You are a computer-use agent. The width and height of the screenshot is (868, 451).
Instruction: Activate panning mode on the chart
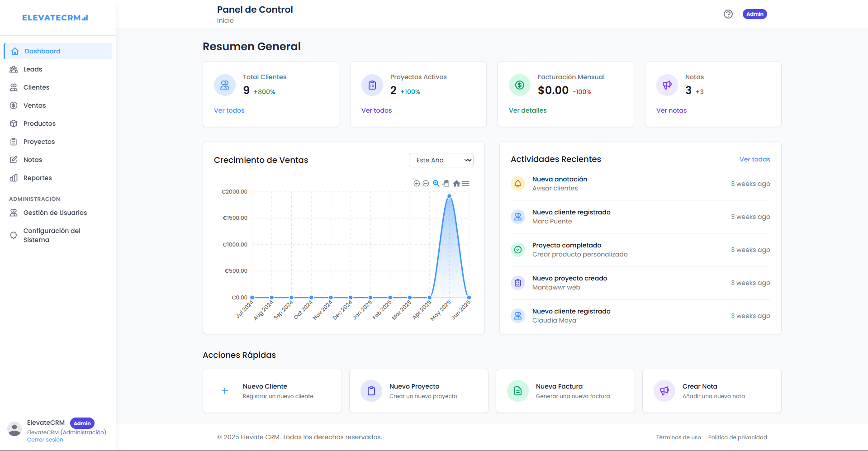pyautogui.click(x=446, y=183)
